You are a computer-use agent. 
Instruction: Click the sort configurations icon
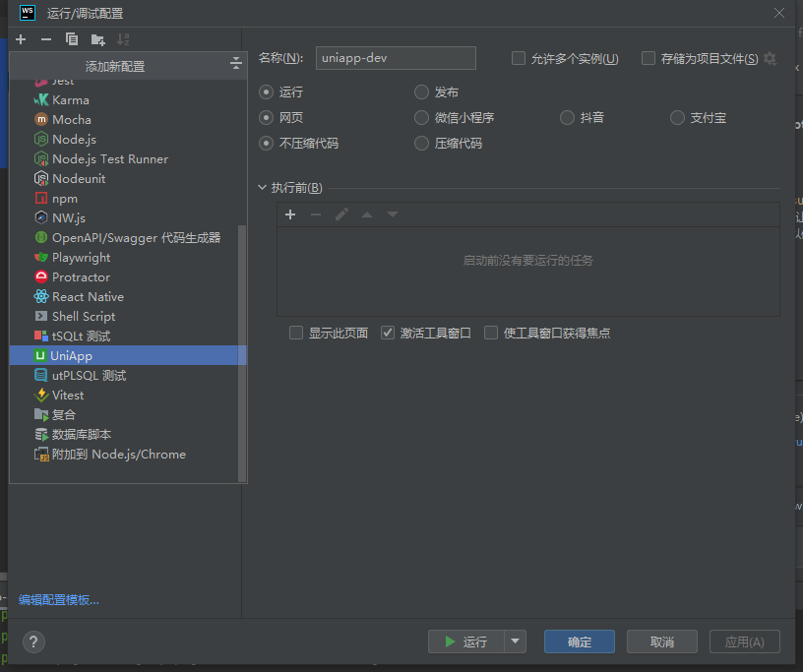(x=123, y=39)
